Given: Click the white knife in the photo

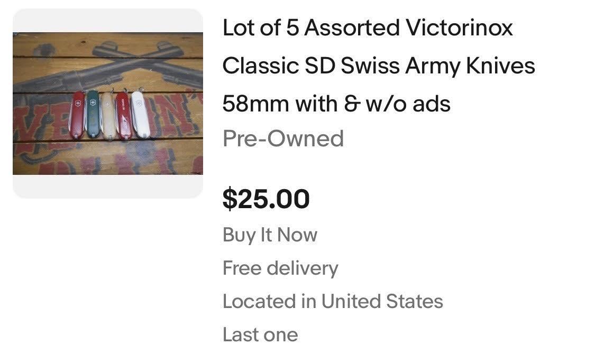Looking at the screenshot, I should (140, 115).
